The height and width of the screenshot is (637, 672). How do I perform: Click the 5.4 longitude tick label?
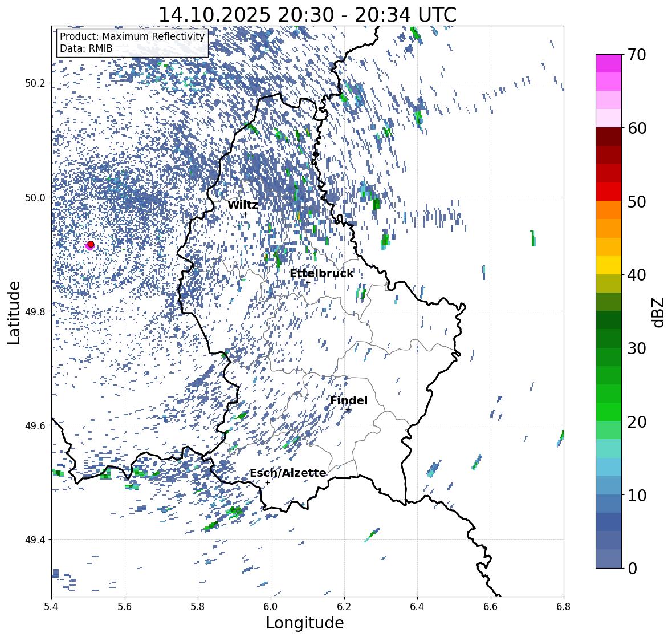tap(51, 606)
